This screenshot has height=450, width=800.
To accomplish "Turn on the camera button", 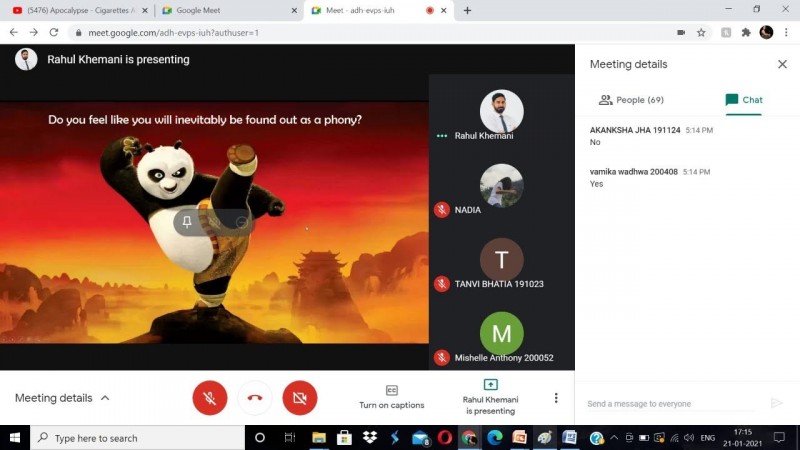I will [300, 398].
